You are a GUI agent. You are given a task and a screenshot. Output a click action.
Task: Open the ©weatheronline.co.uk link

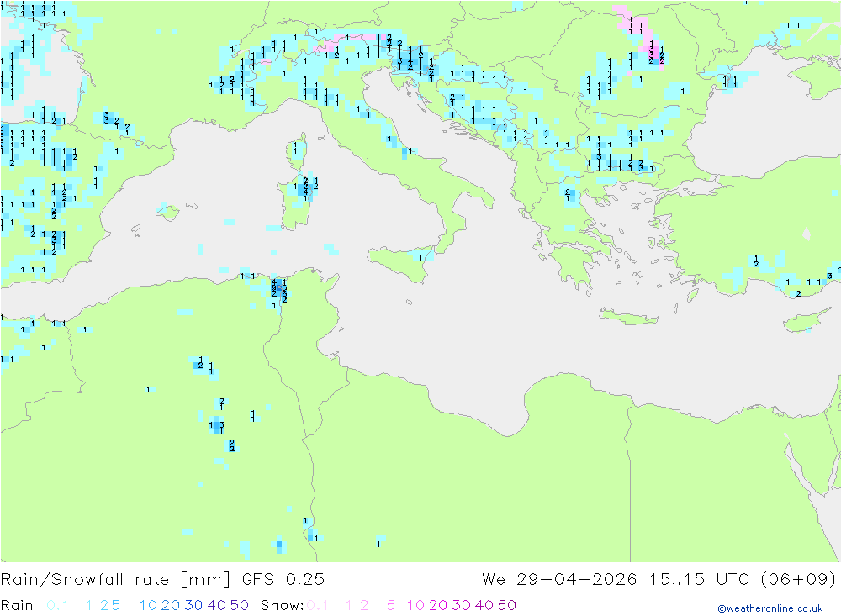pyautogui.click(x=770, y=608)
